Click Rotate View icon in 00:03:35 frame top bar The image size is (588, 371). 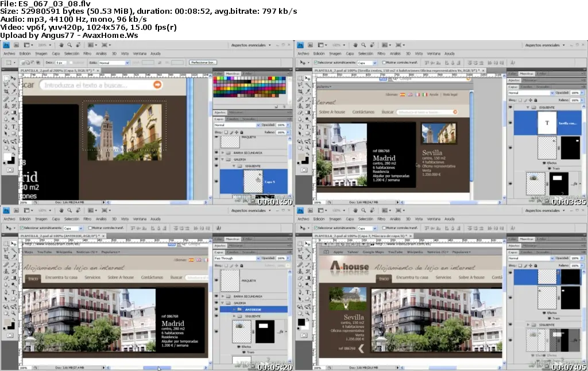click(x=372, y=45)
